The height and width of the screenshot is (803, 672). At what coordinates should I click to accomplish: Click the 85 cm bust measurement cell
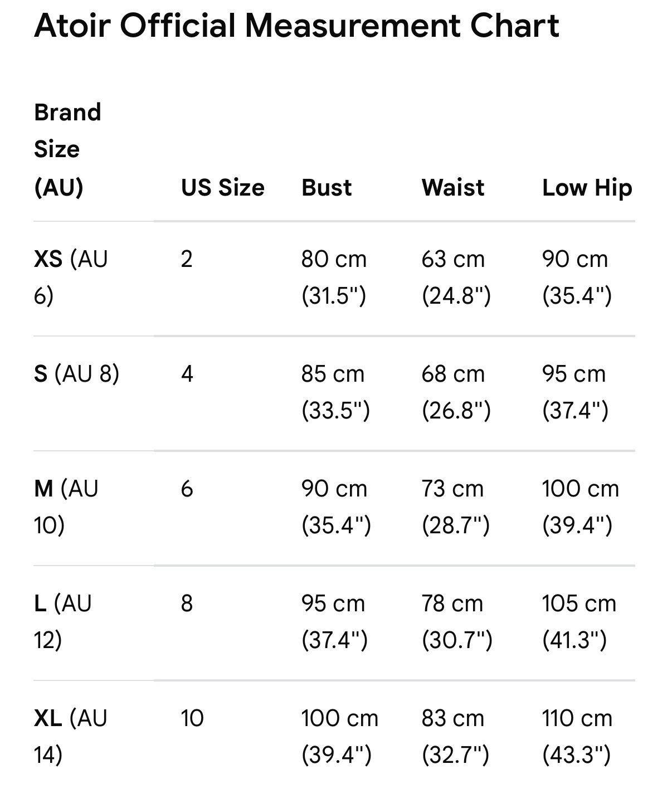pos(335,392)
